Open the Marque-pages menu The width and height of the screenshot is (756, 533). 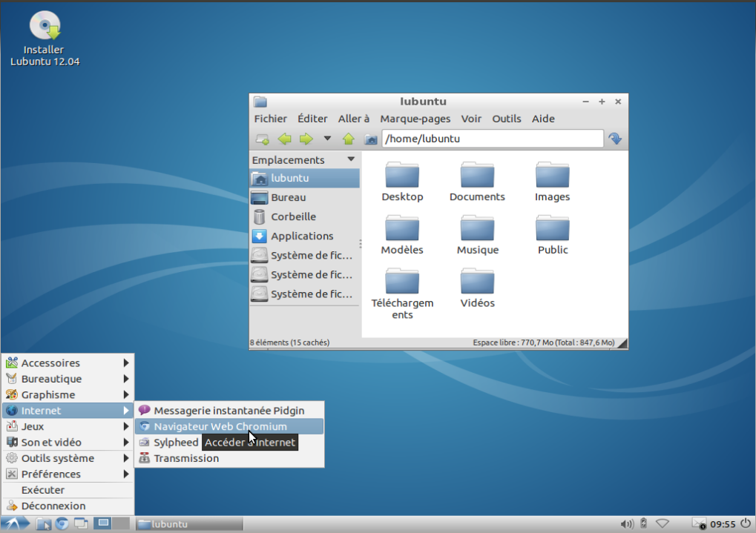pos(415,119)
